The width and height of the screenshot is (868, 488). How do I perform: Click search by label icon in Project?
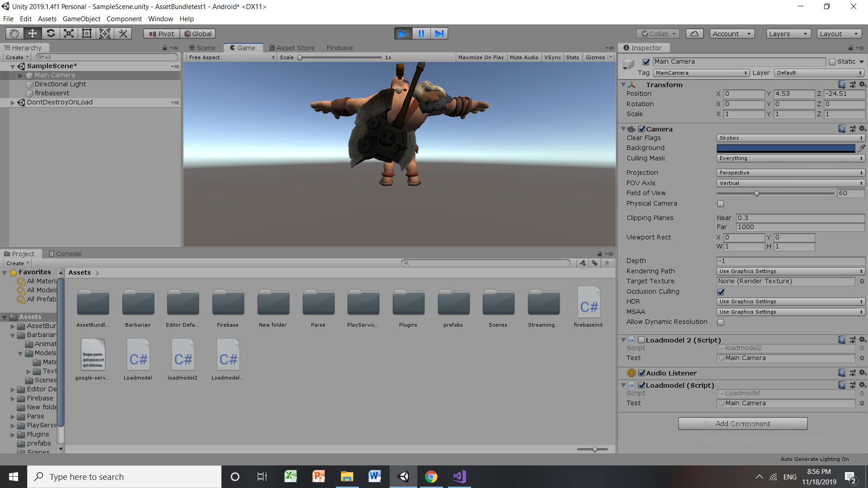click(595, 263)
